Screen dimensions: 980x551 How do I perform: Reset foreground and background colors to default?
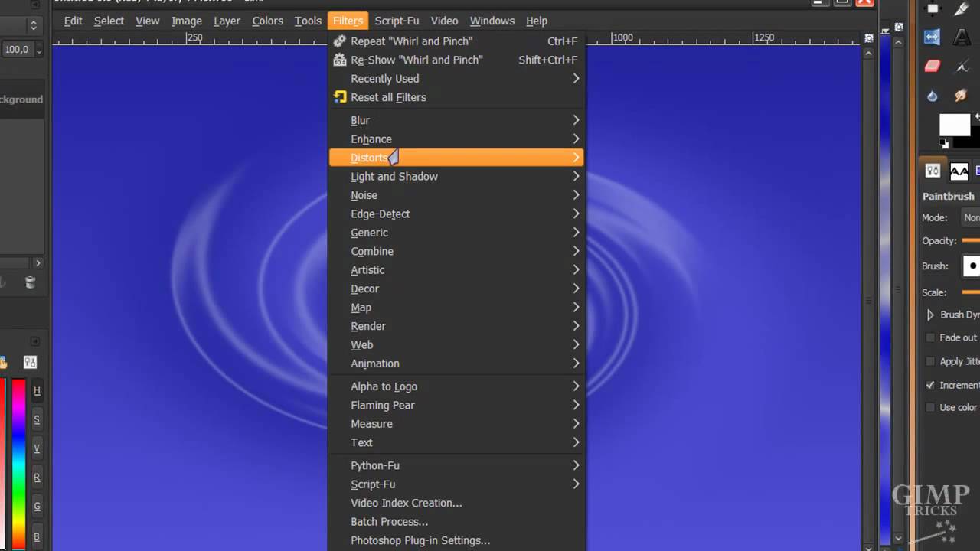944,144
